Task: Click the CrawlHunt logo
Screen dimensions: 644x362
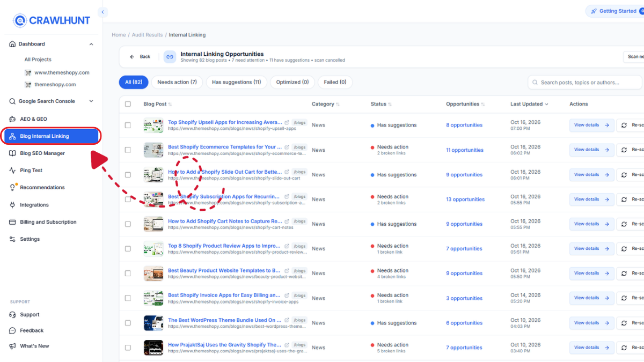Action: point(52,21)
